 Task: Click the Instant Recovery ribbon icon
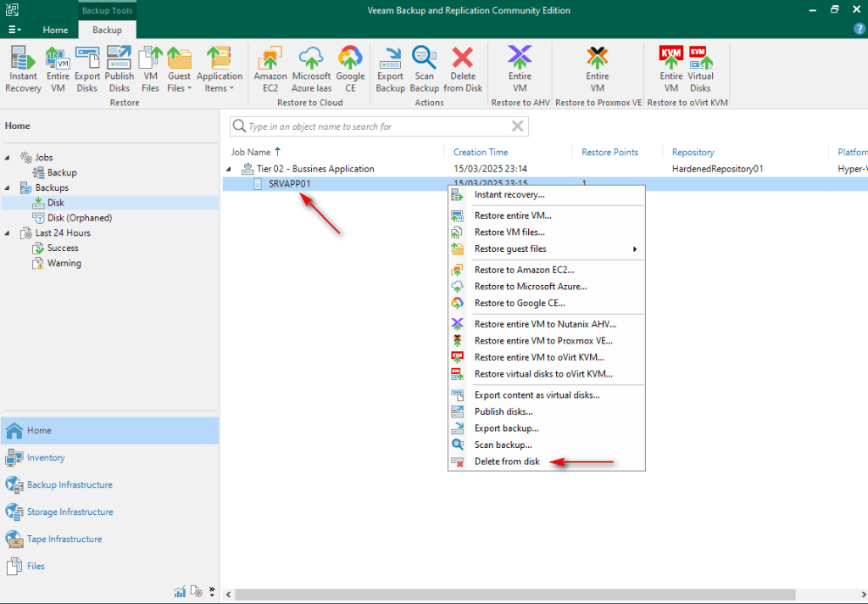(x=23, y=69)
